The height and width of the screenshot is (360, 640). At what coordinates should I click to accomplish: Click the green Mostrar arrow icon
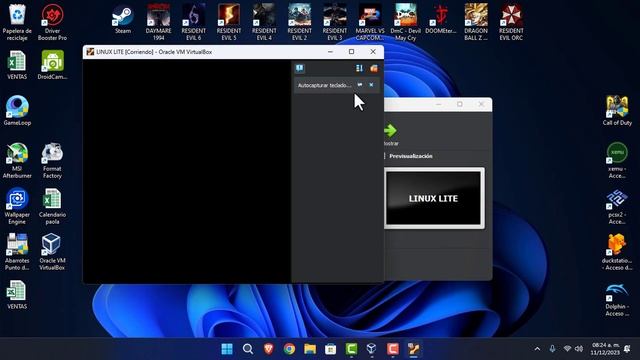click(x=390, y=131)
